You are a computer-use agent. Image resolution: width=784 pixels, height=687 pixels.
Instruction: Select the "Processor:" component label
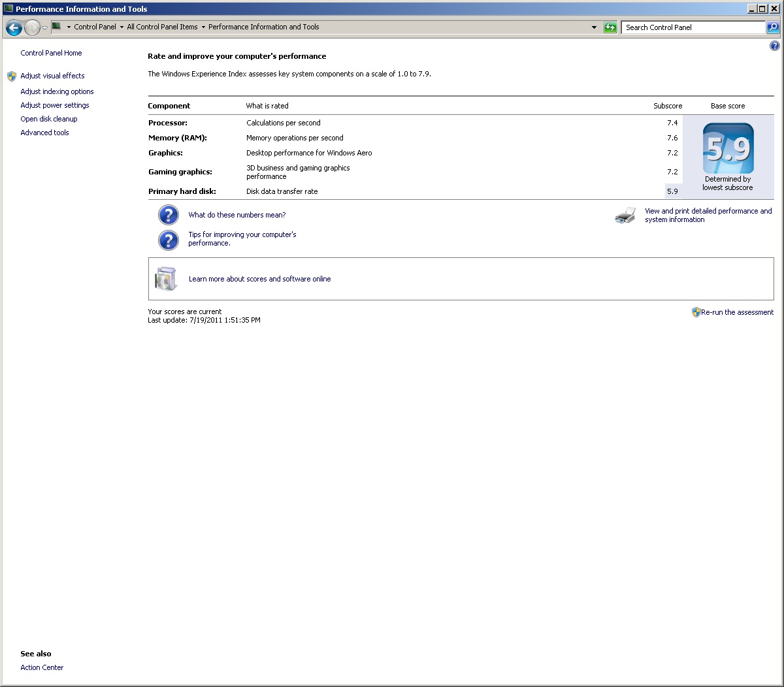(x=168, y=123)
